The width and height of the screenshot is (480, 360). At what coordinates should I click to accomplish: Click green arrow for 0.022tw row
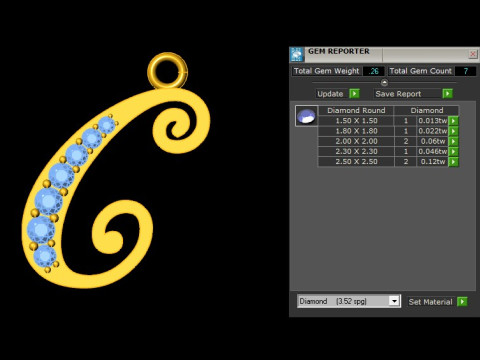[453, 131]
